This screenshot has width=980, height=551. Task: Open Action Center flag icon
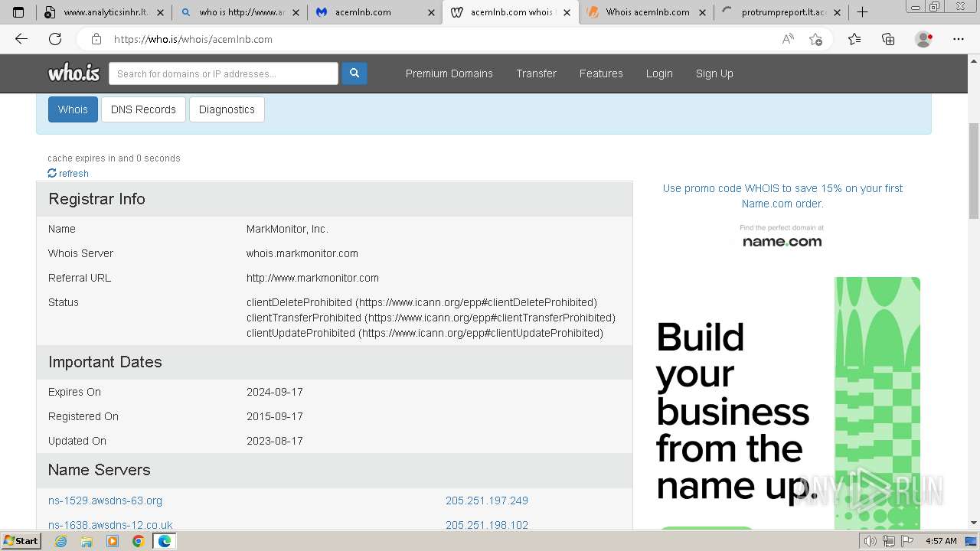[x=907, y=541]
